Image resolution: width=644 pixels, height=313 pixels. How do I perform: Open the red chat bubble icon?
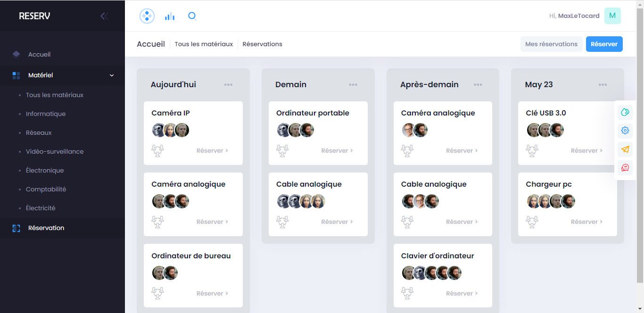pyautogui.click(x=625, y=167)
